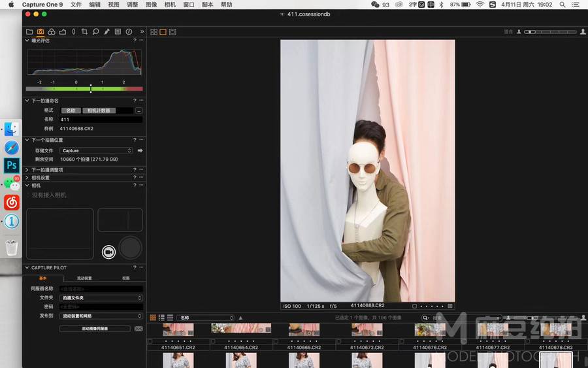Viewport: 588px width, 368px height.
Task: Open options menu of 下一拍摄命名 panel
Action: click(x=141, y=101)
